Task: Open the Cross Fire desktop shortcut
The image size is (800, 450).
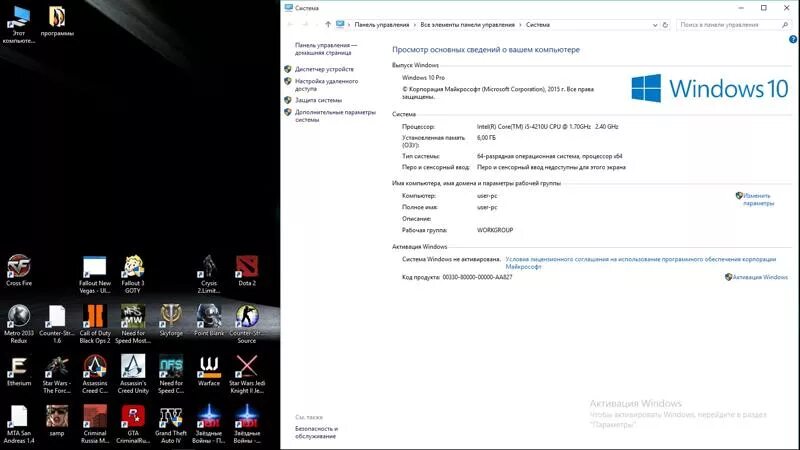Action: (19, 270)
